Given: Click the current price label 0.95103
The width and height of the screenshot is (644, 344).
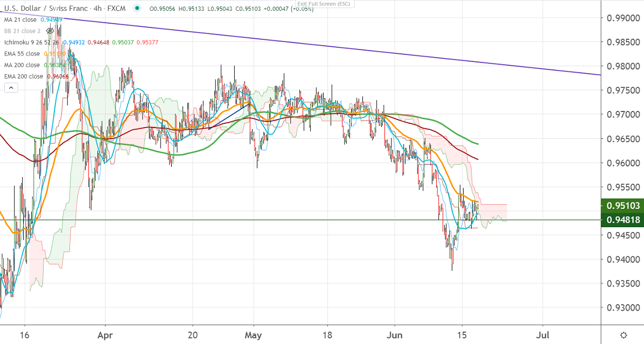Looking at the screenshot, I should pyautogui.click(x=622, y=205).
